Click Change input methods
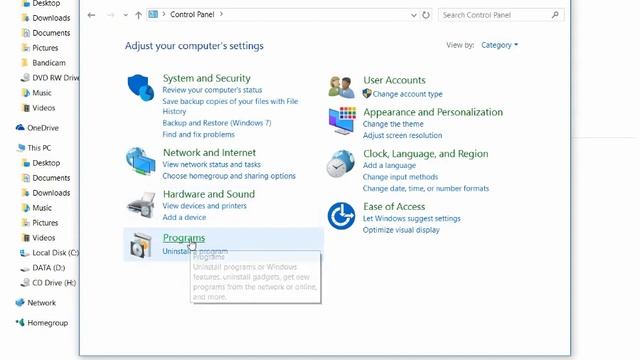Image resolution: width=640 pixels, height=360 pixels. click(x=400, y=177)
